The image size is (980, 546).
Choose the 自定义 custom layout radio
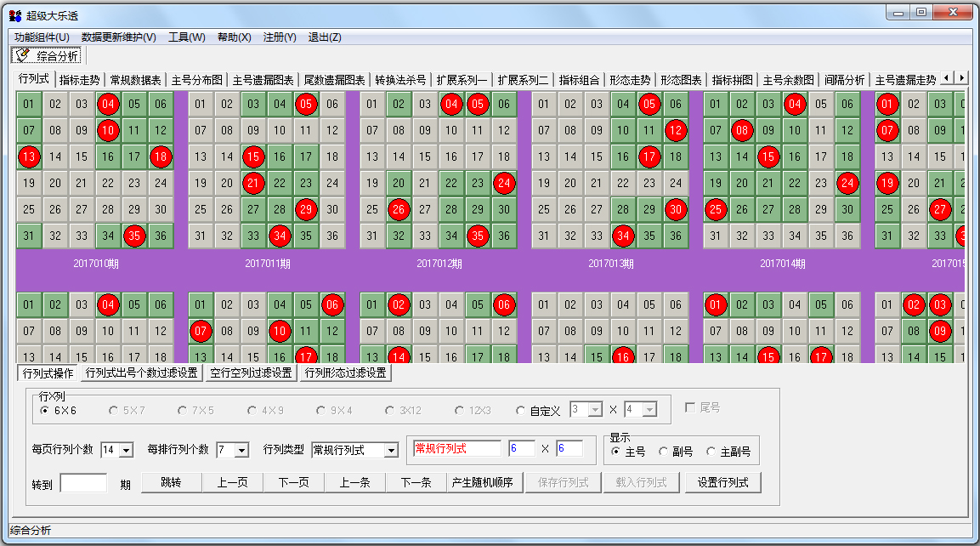coord(521,410)
